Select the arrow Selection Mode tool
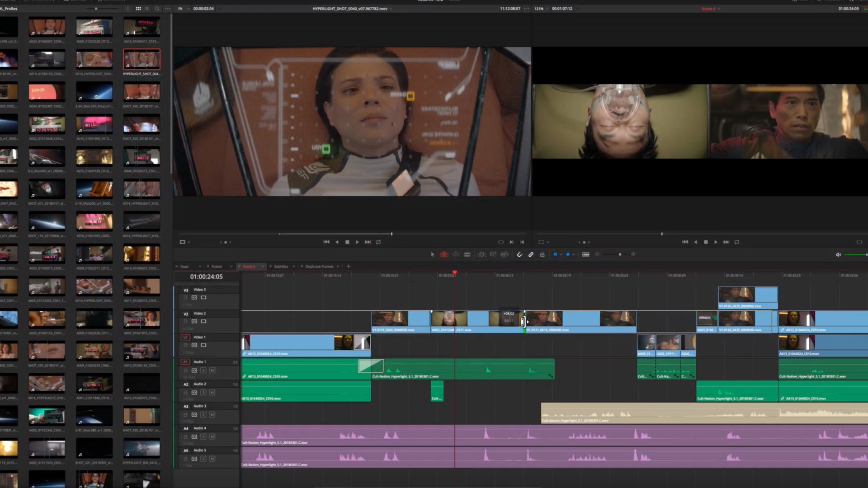868x488 pixels. click(x=432, y=254)
